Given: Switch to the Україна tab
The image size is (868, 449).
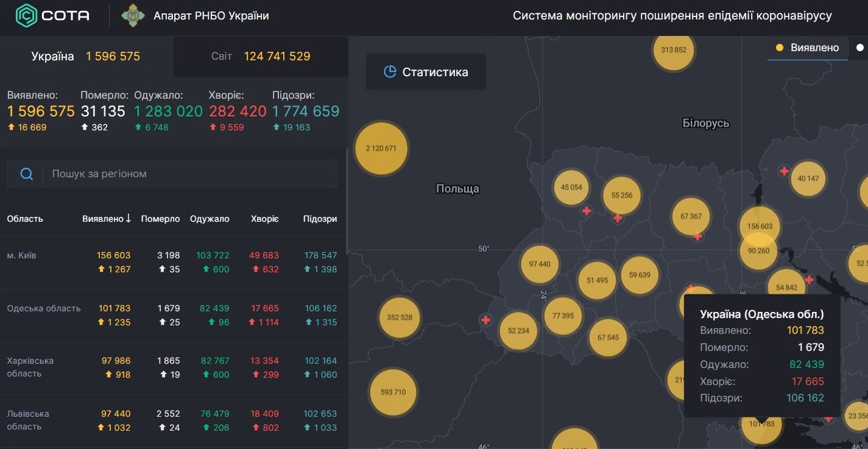Looking at the screenshot, I should 86,56.
